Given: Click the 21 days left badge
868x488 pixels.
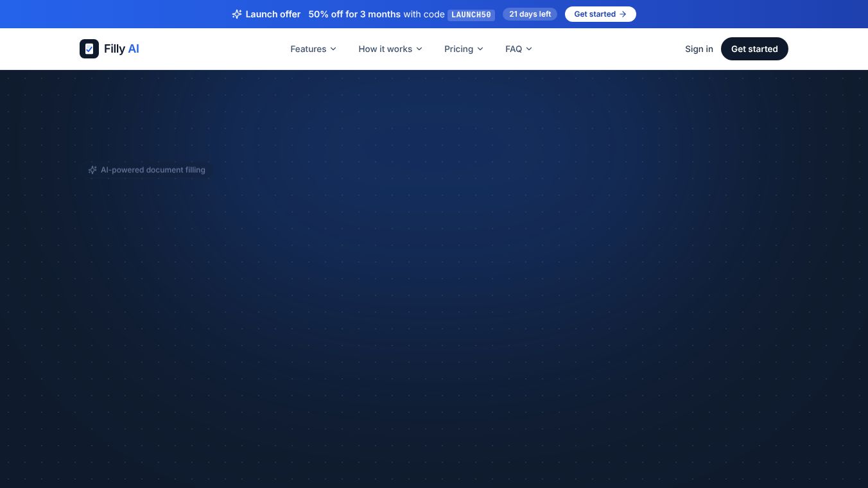Looking at the screenshot, I should coord(530,14).
